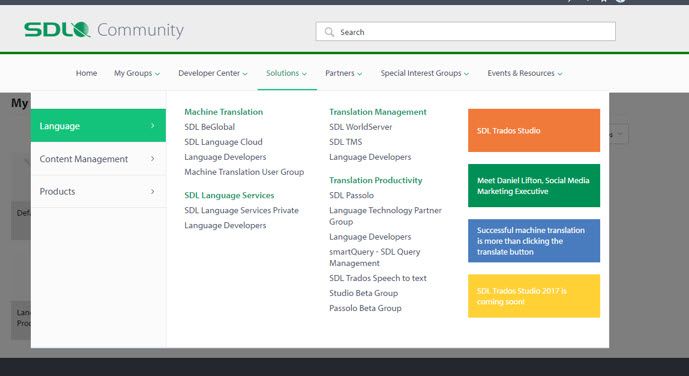Click the SDL Community logo

click(104, 30)
